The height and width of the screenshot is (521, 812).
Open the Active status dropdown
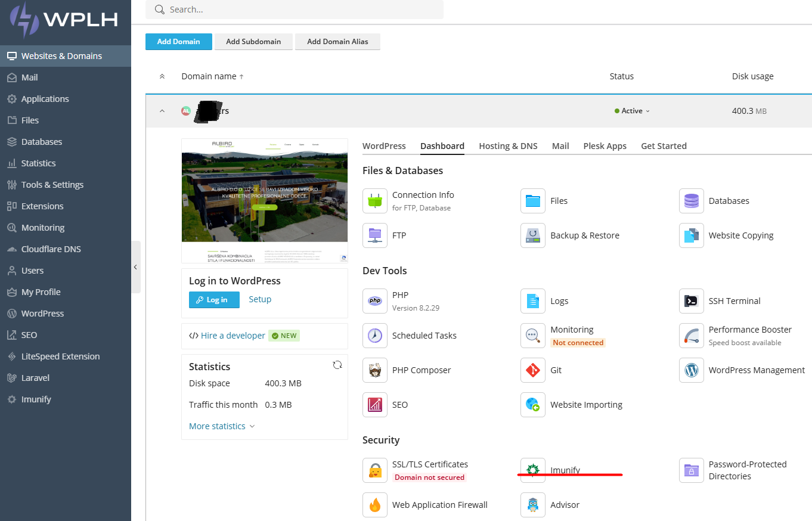pos(632,111)
